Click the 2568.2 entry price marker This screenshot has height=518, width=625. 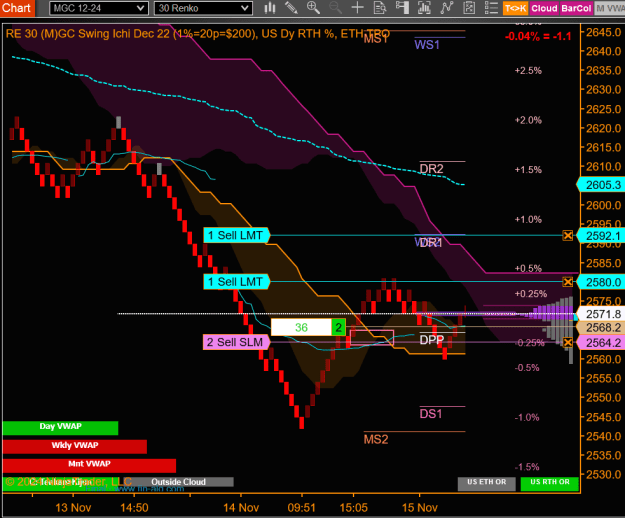coord(602,328)
